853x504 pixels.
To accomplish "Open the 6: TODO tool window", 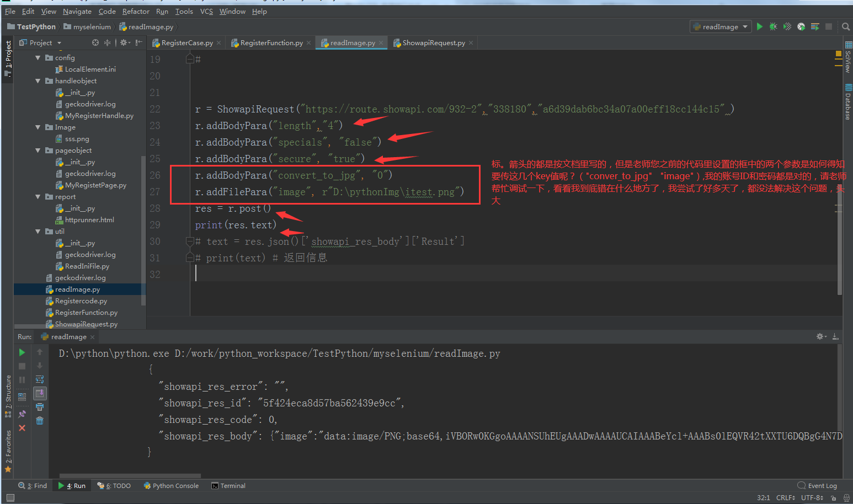I will (x=114, y=486).
